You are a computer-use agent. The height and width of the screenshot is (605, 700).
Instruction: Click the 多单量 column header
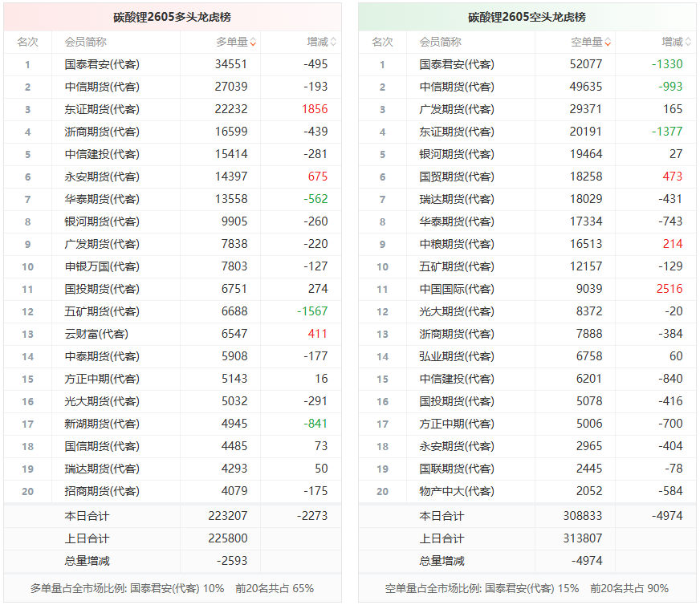[x=232, y=42]
